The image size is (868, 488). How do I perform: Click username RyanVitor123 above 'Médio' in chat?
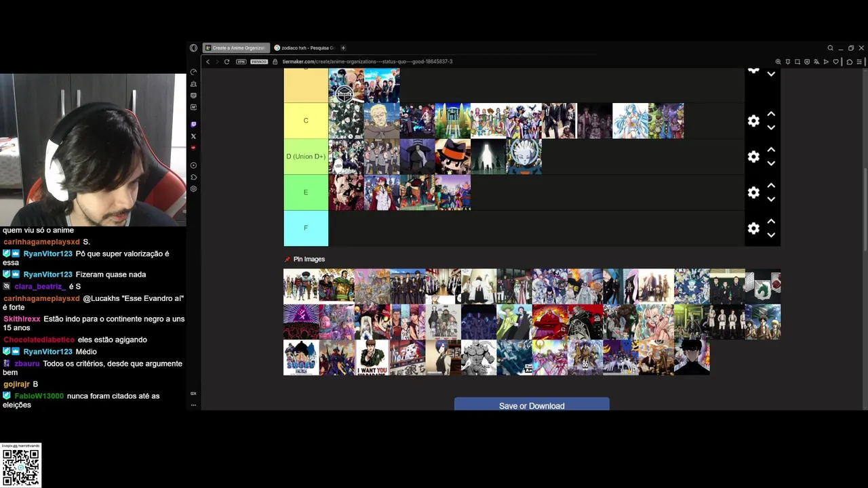pyautogui.click(x=47, y=352)
